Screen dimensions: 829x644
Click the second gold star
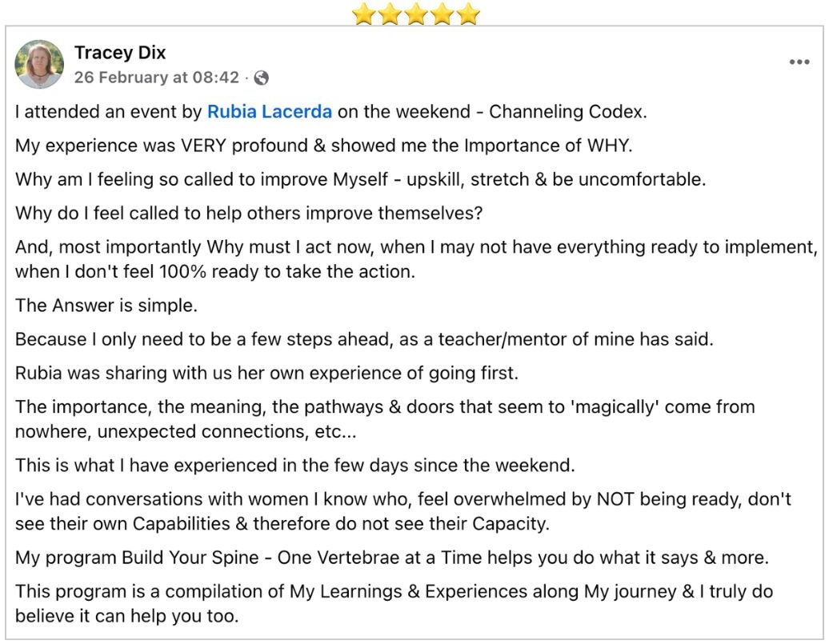pos(390,14)
